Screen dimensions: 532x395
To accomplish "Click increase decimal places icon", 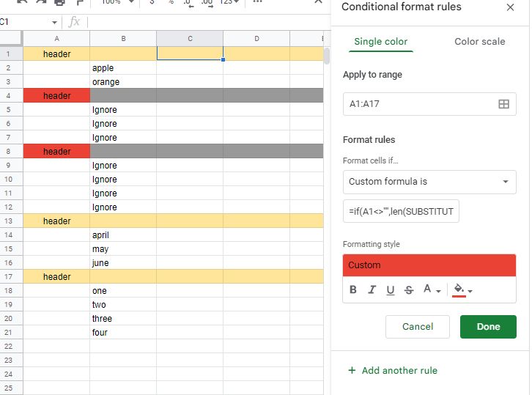I will pos(207,3).
